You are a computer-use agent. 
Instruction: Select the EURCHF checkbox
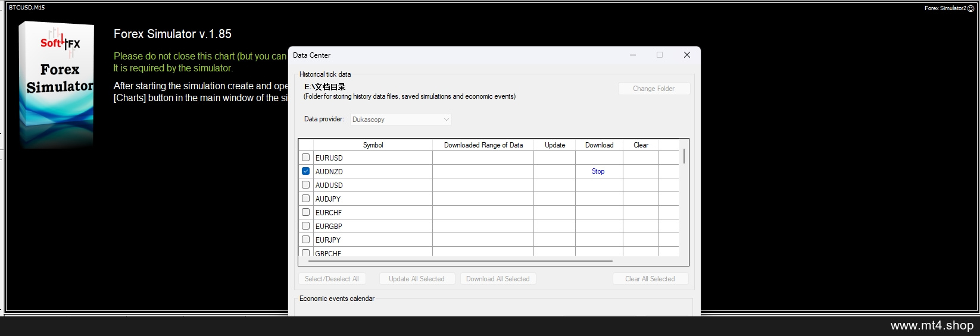click(x=305, y=212)
